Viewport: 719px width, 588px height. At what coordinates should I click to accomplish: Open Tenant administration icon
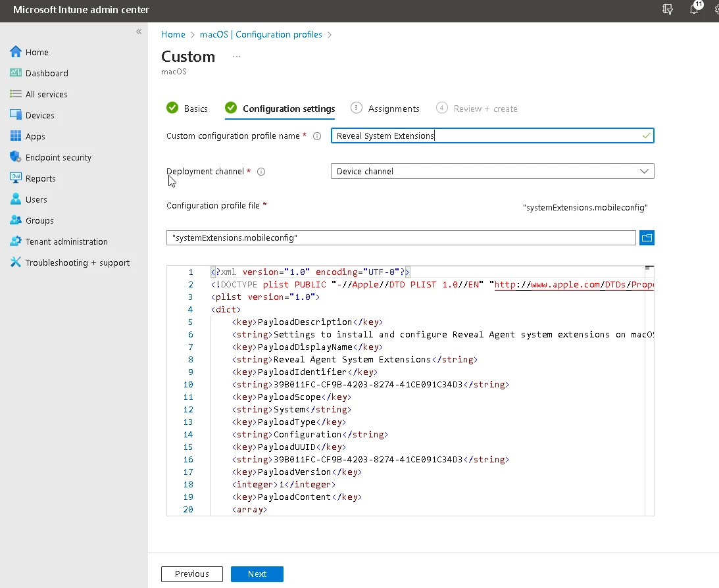(x=16, y=241)
